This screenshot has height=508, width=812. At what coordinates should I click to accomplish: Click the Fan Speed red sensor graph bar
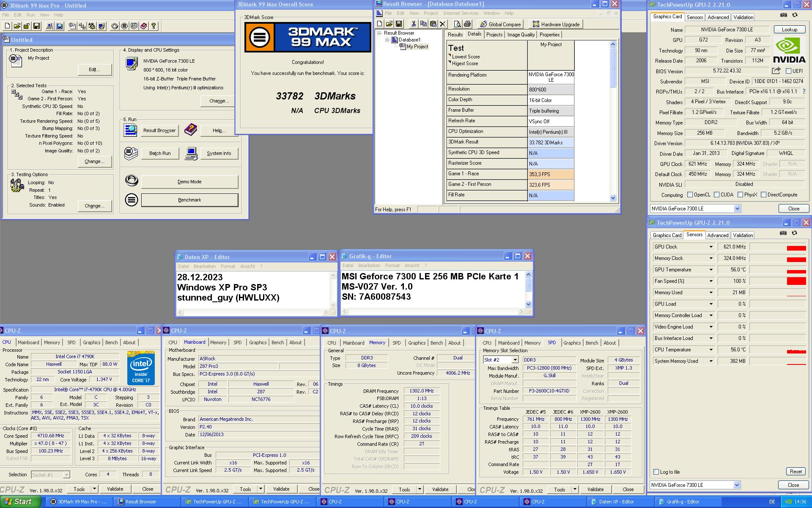796,281
